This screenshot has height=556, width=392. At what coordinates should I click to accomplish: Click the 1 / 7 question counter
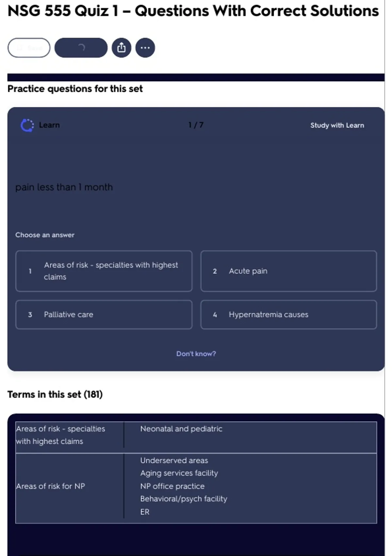(x=196, y=125)
